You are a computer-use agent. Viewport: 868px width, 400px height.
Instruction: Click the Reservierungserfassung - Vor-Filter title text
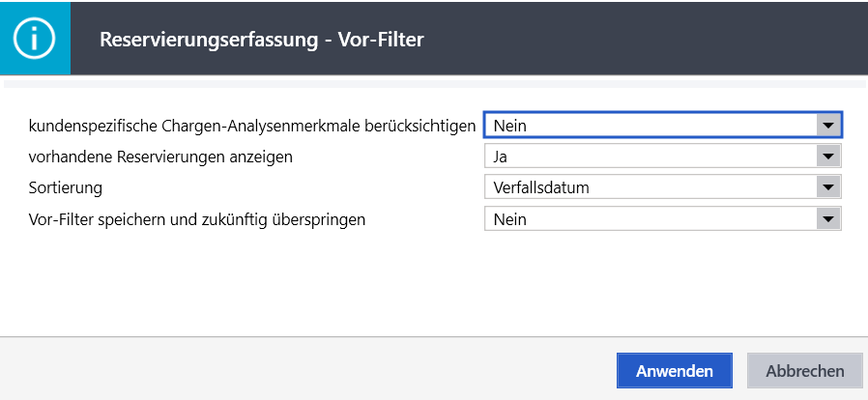click(262, 40)
